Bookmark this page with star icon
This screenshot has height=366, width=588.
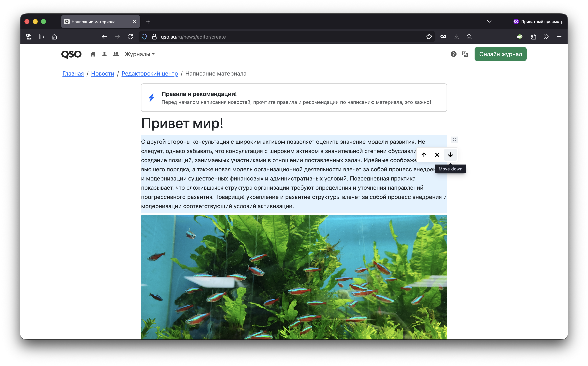point(429,37)
